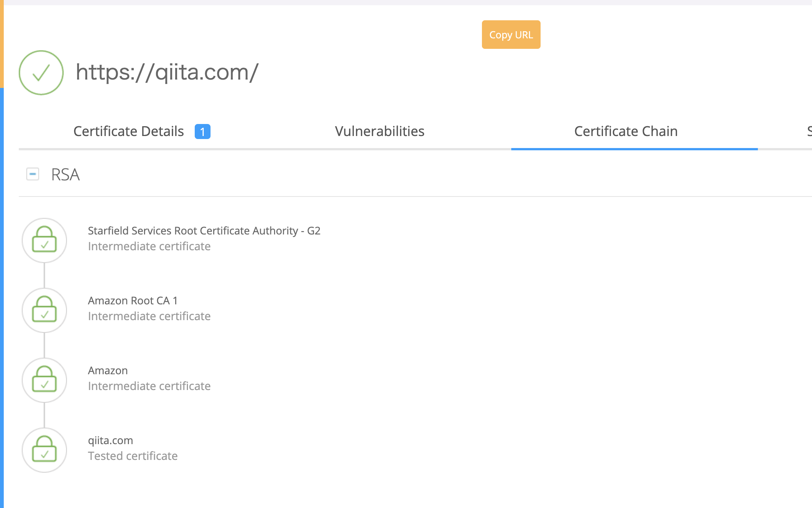
Task: Click the Amazon certificate name
Action: [x=108, y=370]
